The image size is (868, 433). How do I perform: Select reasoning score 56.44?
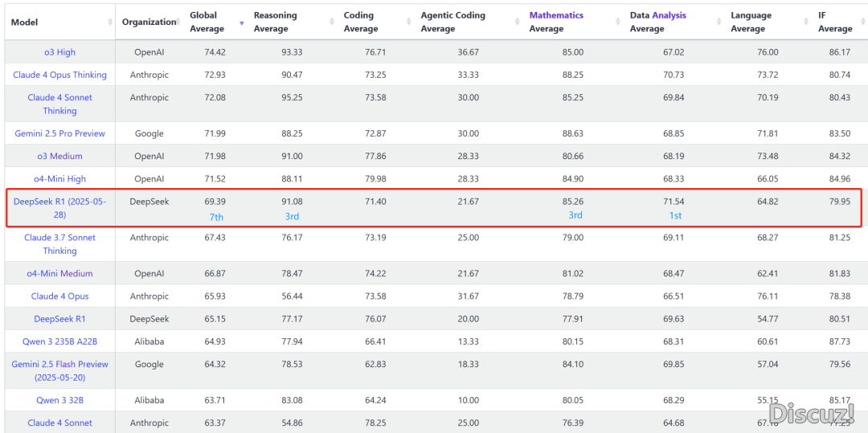[x=292, y=296]
